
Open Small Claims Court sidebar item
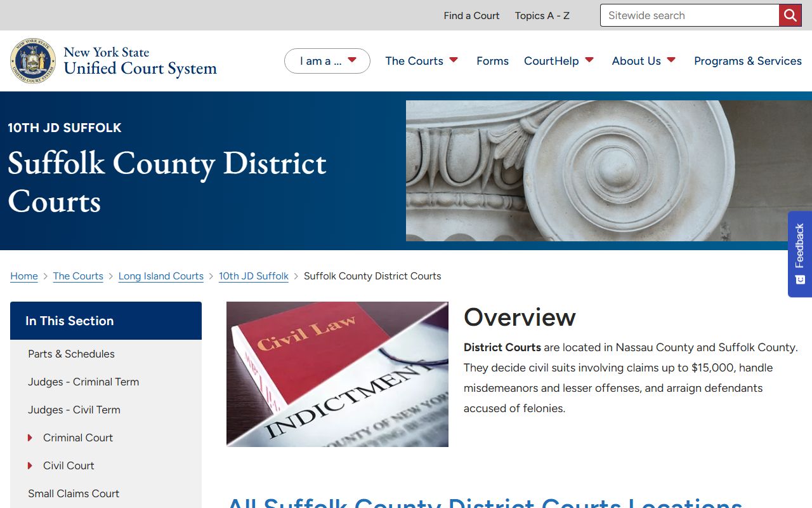(x=74, y=493)
